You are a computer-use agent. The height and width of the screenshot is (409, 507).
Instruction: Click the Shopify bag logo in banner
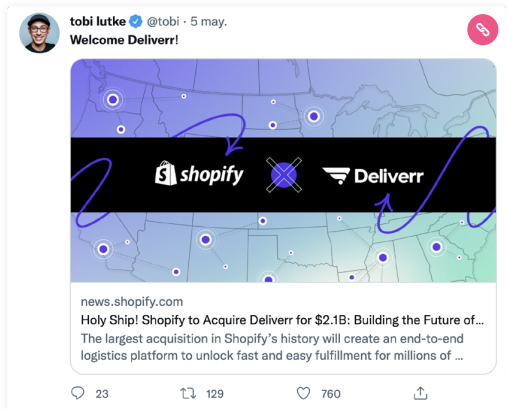(x=165, y=173)
